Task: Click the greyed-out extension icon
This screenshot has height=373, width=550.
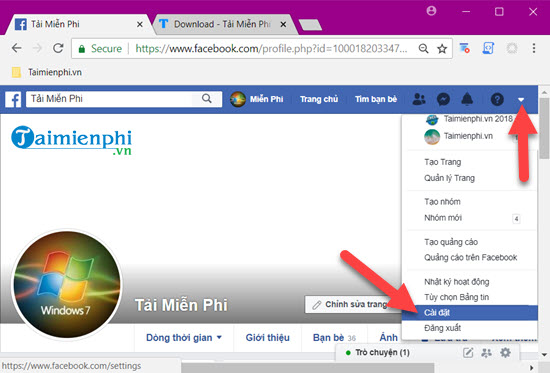Action: tap(512, 48)
